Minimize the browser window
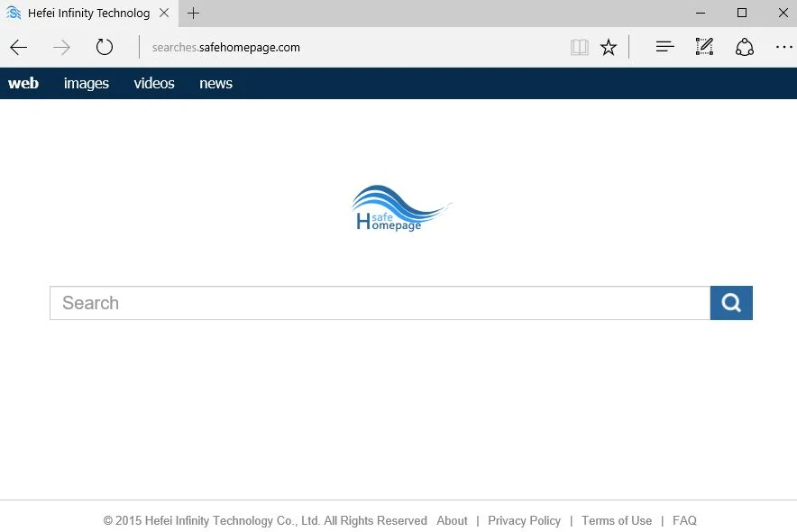797x532 pixels. tap(701, 13)
